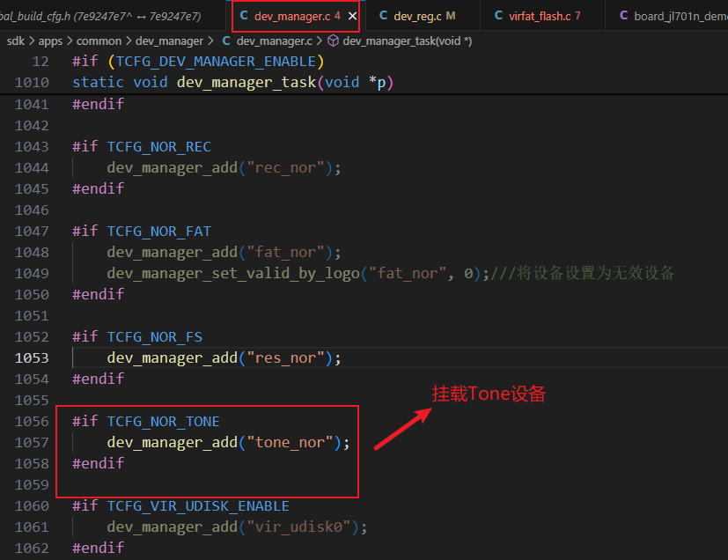Click TCFG_NOR_FS macro on line 1052
The height and width of the screenshot is (560, 728).
(155, 337)
